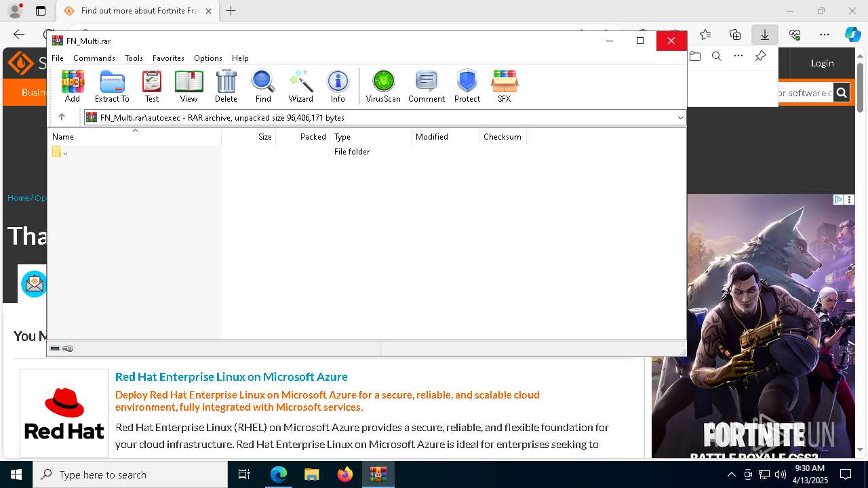Close the Fortnite browser tab
This screenshot has height=488, width=868.
point(208,11)
